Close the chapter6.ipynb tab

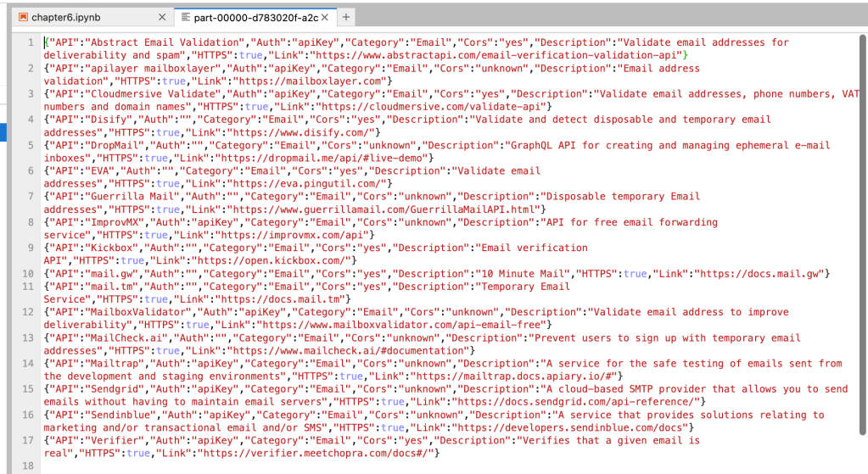(162, 17)
